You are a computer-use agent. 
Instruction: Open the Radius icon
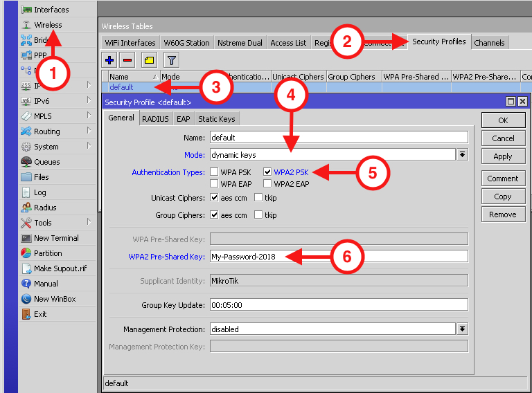(x=26, y=208)
